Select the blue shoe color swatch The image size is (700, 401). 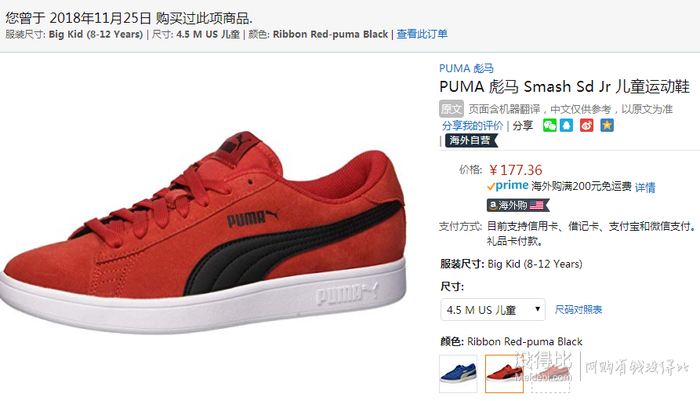coord(458,374)
